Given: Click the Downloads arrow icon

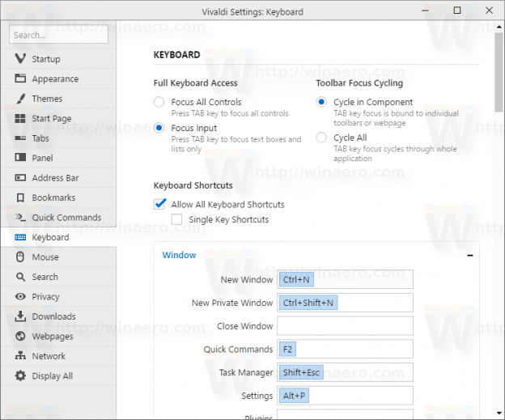Looking at the screenshot, I should point(20,316).
